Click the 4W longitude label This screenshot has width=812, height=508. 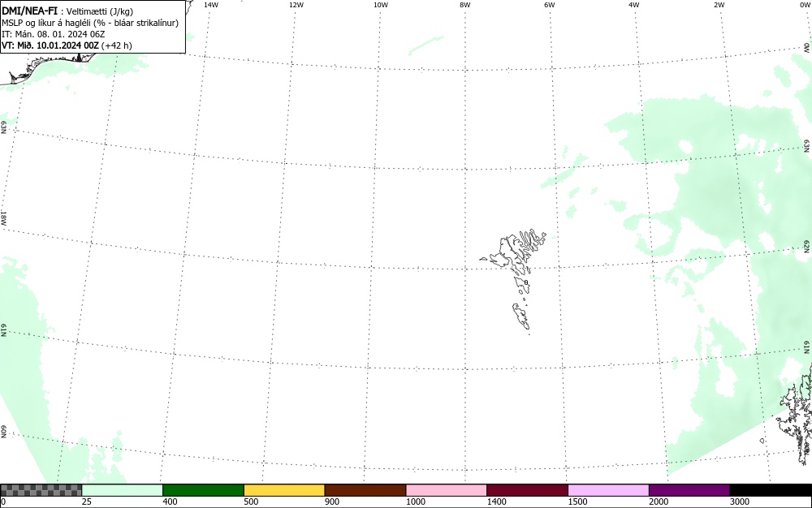coord(634,5)
